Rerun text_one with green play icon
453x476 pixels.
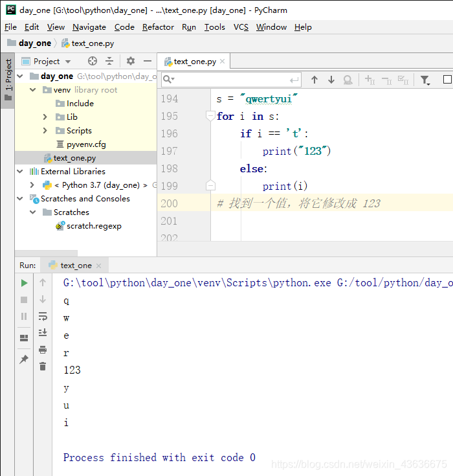tap(24, 283)
